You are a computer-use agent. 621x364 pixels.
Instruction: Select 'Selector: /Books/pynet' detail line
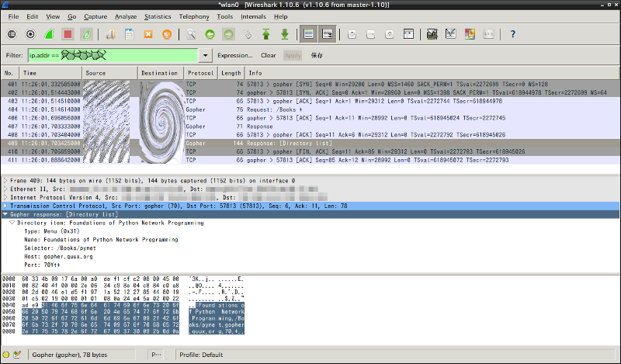[x=61, y=248]
